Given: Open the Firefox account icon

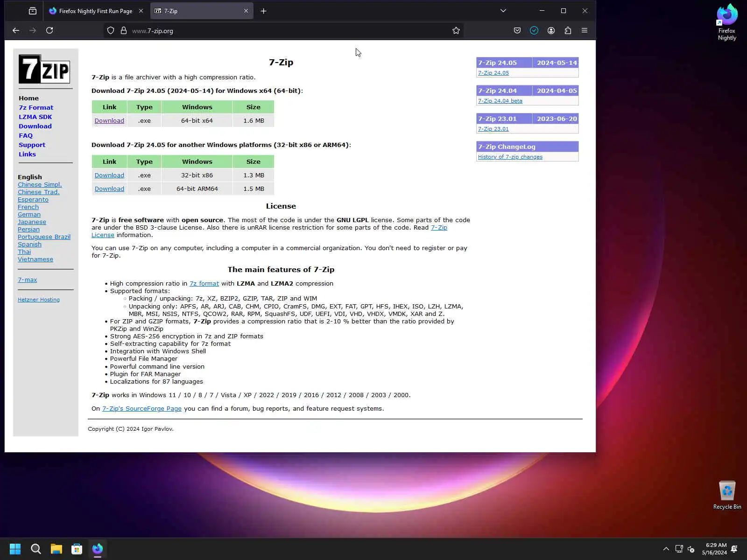Looking at the screenshot, I should pyautogui.click(x=551, y=30).
